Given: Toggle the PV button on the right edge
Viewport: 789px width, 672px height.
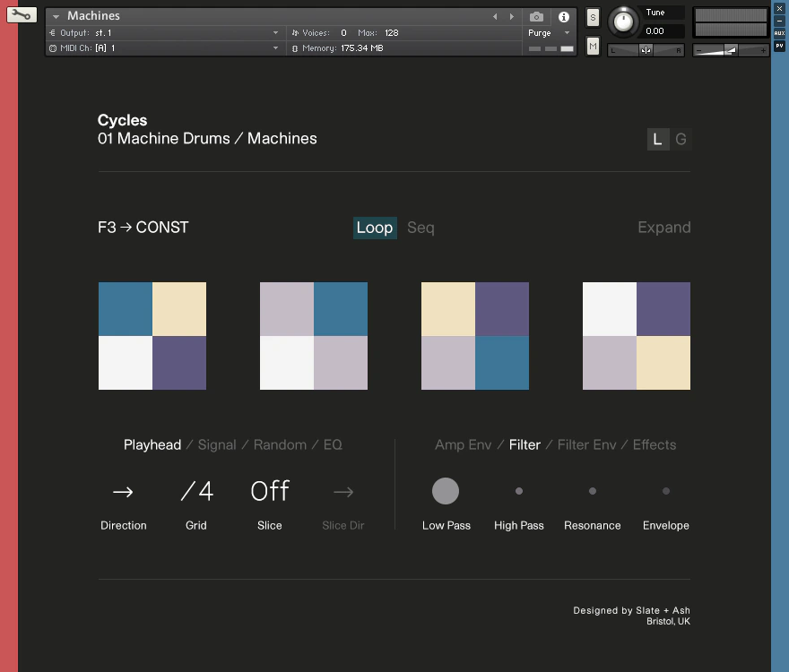Looking at the screenshot, I should (x=779, y=46).
